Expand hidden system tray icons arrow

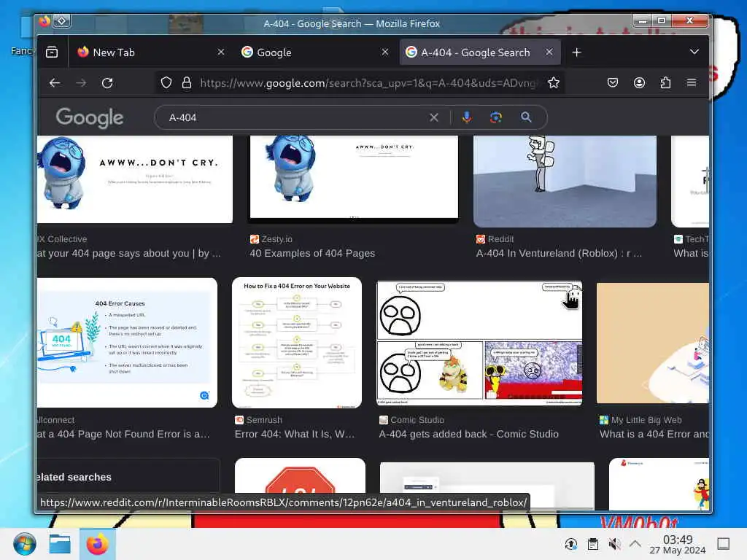click(x=635, y=543)
